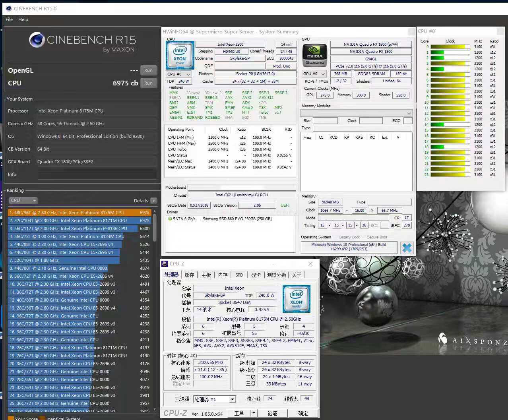508x420 pixels.
Task: Select ranking row 13, Xeon E5-2690 v4
Action: point(79,308)
